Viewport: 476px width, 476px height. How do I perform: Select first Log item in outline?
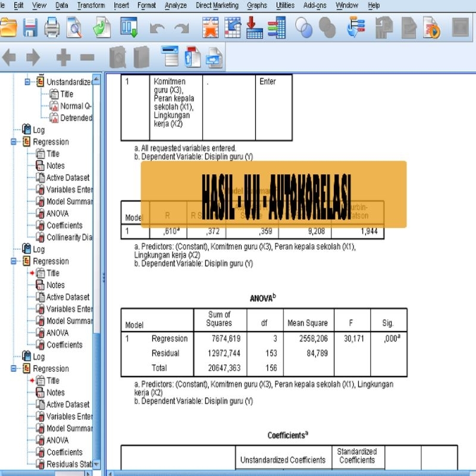(39, 130)
